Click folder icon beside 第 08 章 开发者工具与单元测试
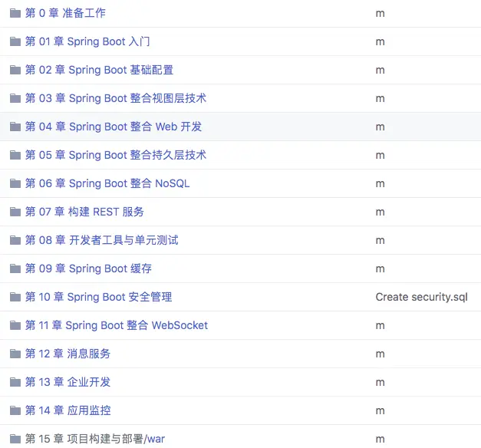This screenshot has height=448, width=481. tap(15, 240)
